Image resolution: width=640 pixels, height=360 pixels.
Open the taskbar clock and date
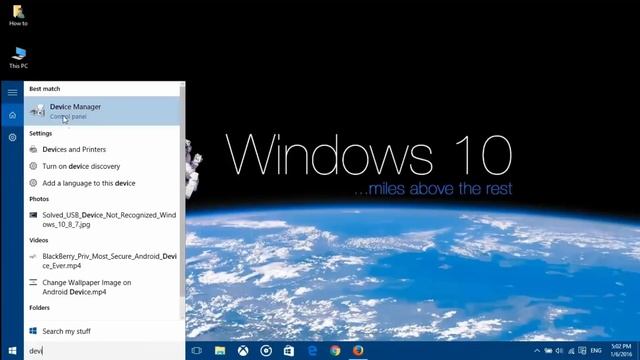tap(621, 351)
